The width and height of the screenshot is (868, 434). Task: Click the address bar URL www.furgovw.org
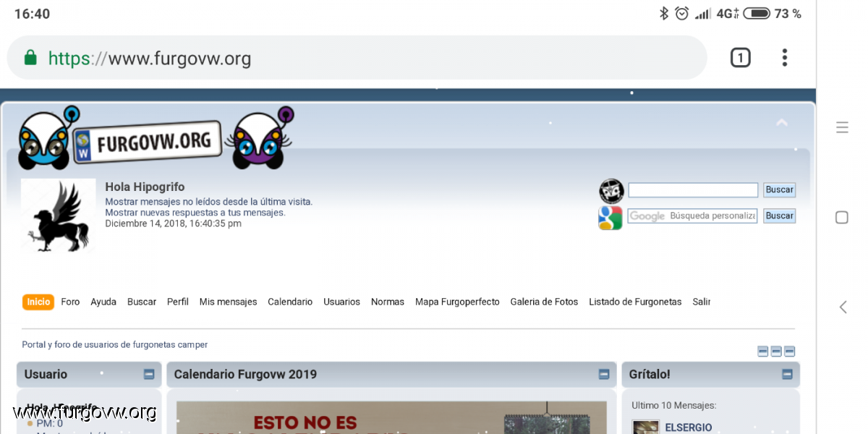pyautogui.click(x=150, y=59)
